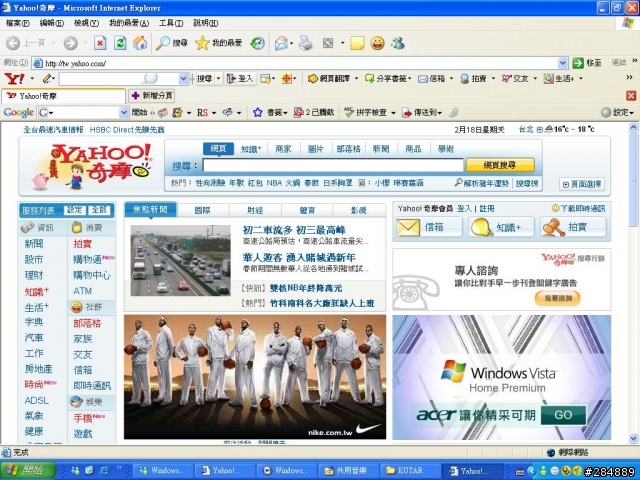Open 拍賣 gavel icon in member panel
This screenshot has width=640, height=480.
tap(553, 227)
